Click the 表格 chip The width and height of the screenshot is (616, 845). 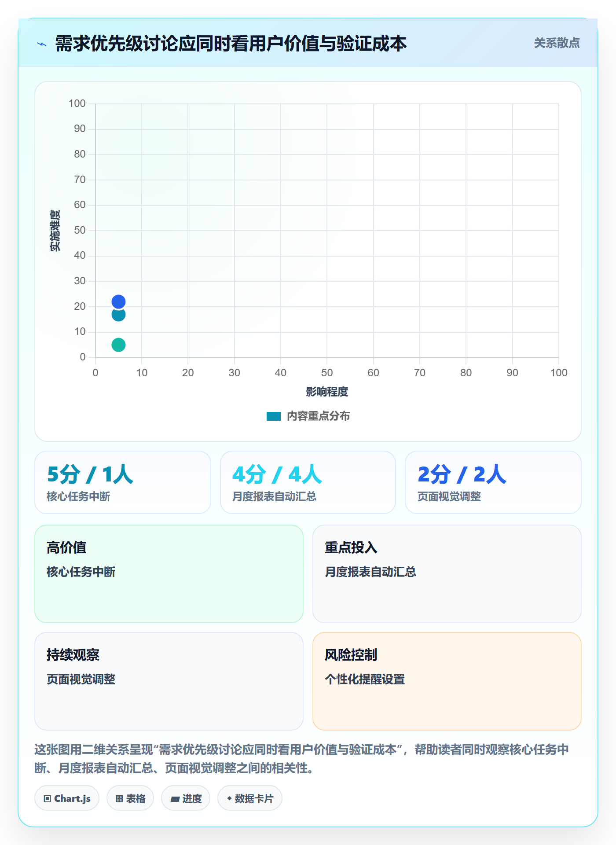pyautogui.click(x=130, y=798)
